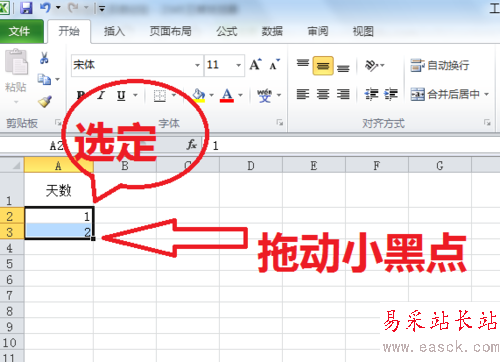
Task: Switch to the 数据 (Data) tab
Action: pos(272,31)
